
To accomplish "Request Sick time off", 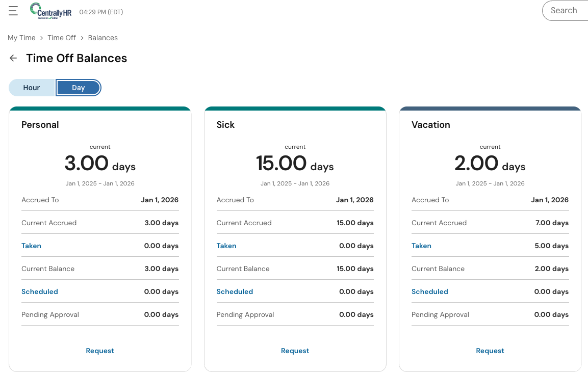I will pyautogui.click(x=295, y=351).
